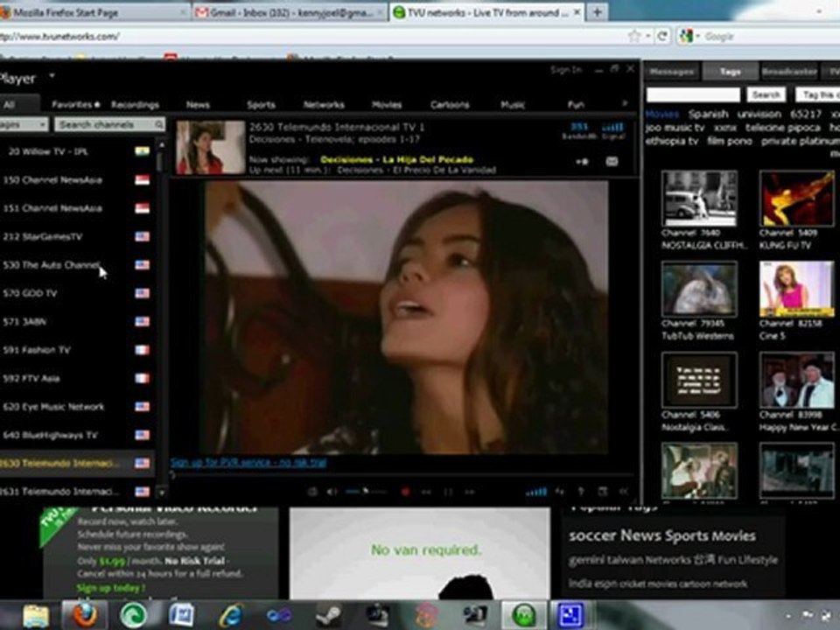Click the help question mark icon
Screen dimensions: 840x630
pos(581,491)
